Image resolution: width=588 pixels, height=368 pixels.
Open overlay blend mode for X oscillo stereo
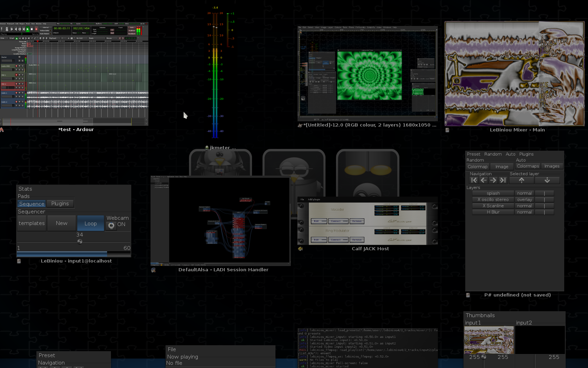tap(524, 200)
